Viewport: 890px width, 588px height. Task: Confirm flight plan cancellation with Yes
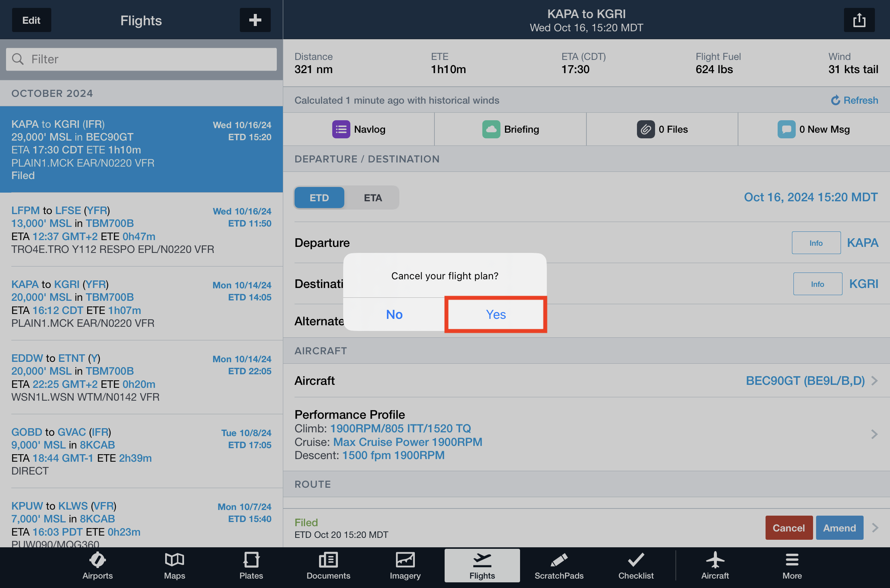coord(495,314)
